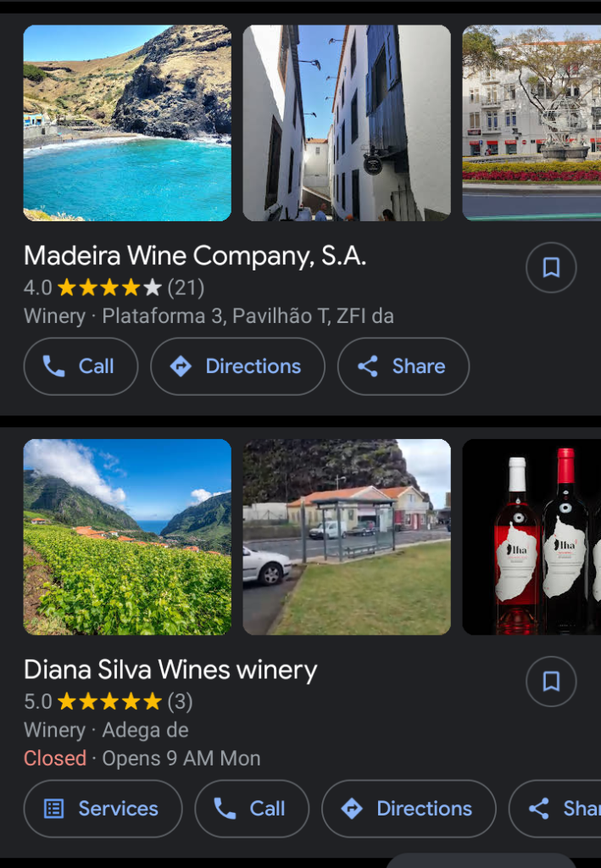View the green vineyard valley photo
Image resolution: width=601 pixels, height=868 pixels.
tap(127, 537)
